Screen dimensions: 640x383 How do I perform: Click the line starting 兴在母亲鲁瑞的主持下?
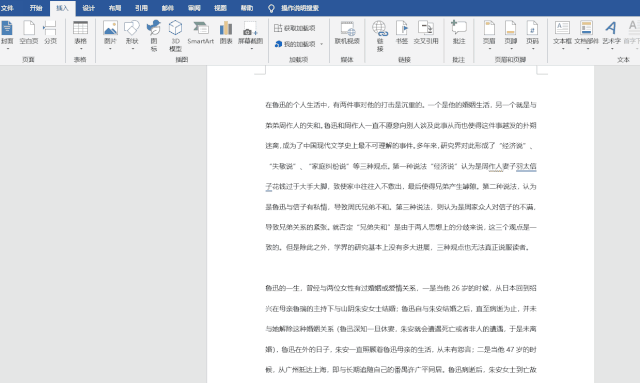401,309
